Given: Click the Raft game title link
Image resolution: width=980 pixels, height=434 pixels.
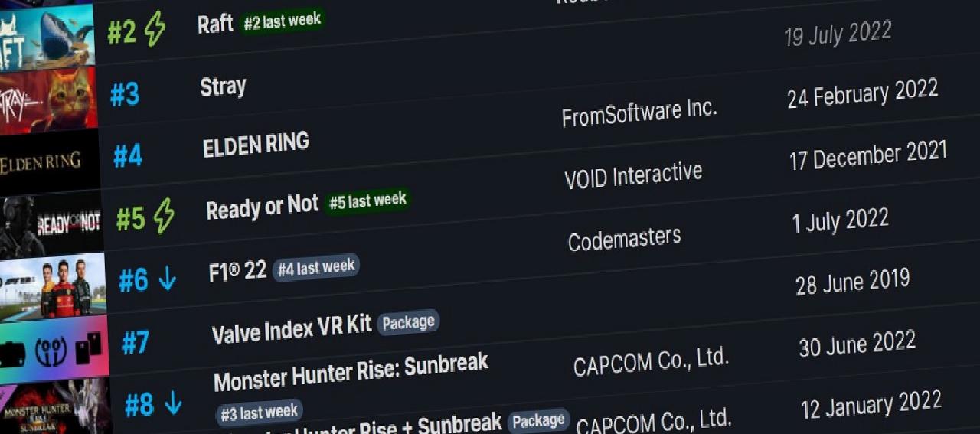Looking at the screenshot, I should tap(215, 24).
